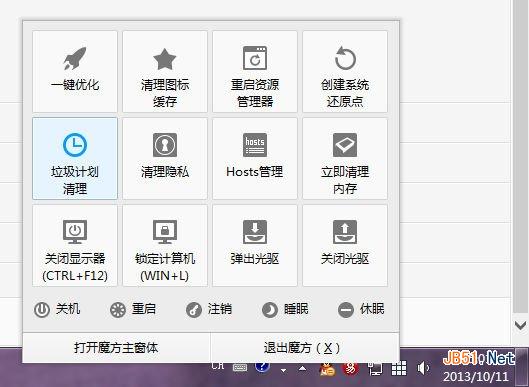This screenshot has width=529, height=387.
Task: Open 清理隐私 keyhole icon
Action: click(x=165, y=145)
